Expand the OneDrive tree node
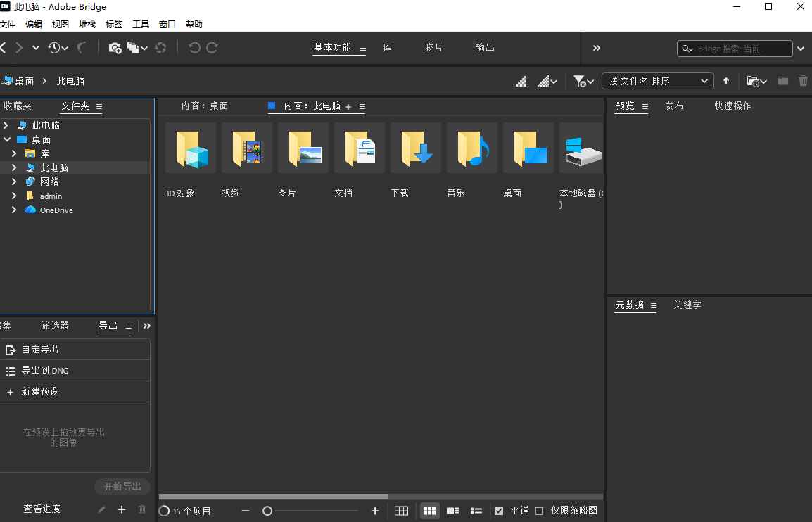 click(14, 210)
